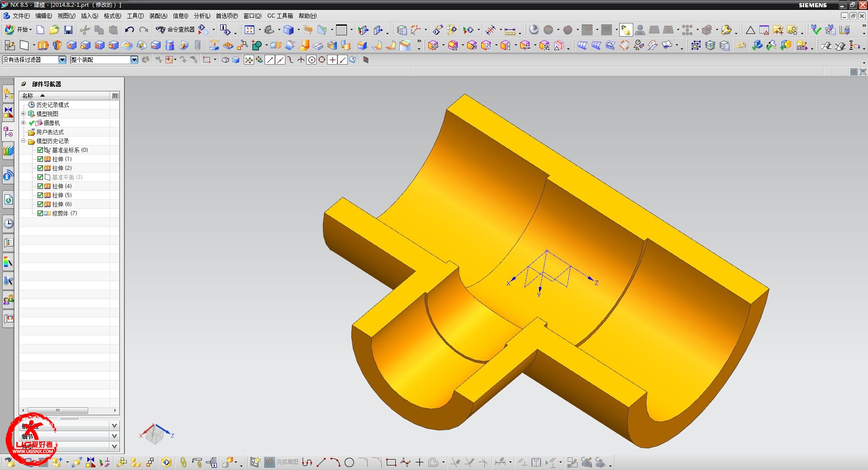
Task: Open the 编辑(E) menu
Action: 44,16
